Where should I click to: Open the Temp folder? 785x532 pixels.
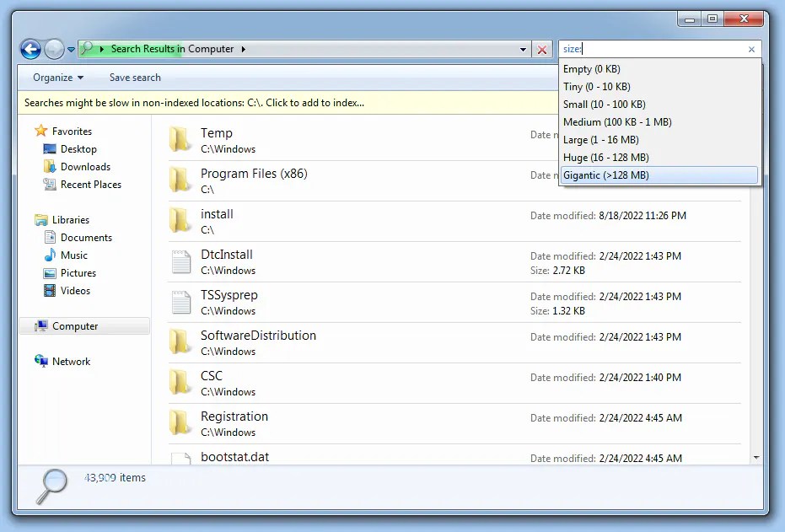click(217, 133)
